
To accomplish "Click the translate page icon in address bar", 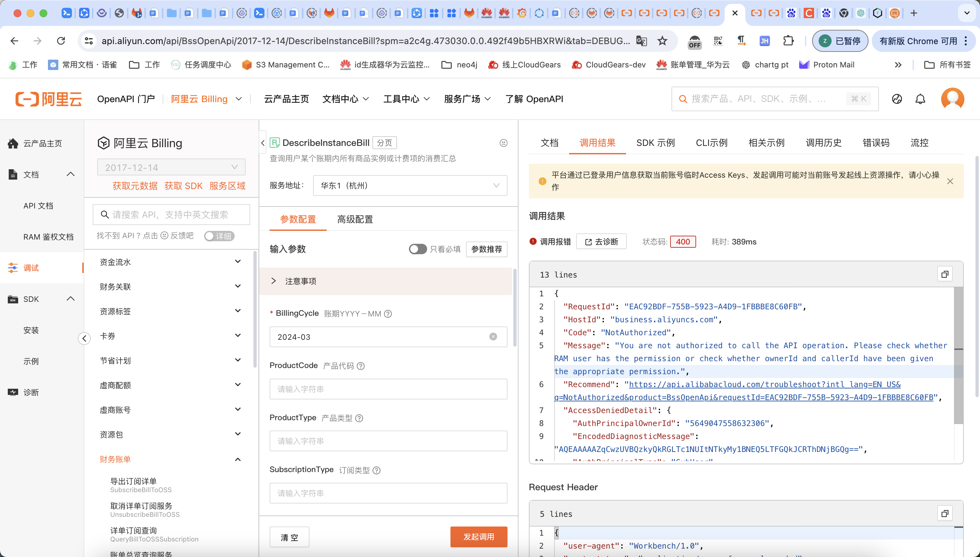I will [642, 41].
